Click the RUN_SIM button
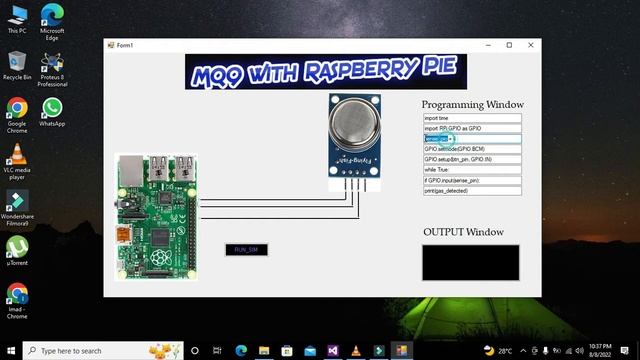The width and height of the screenshot is (640, 360). tap(247, 250)
